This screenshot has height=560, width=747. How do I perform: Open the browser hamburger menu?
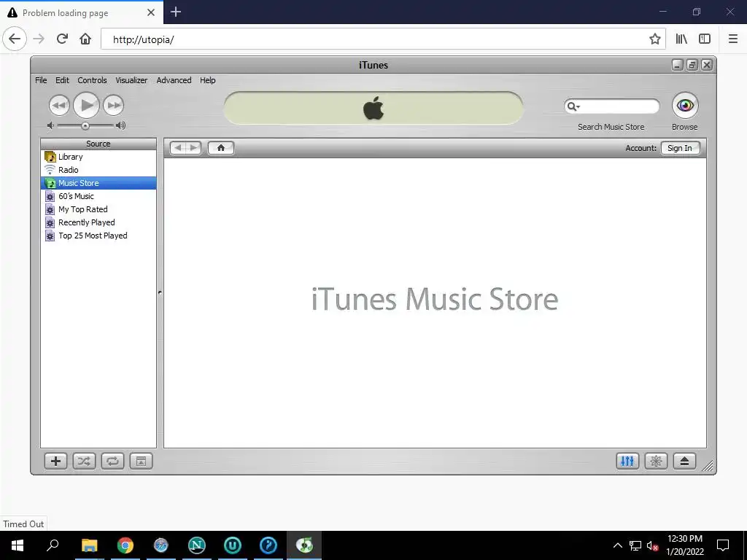point(733,39)
